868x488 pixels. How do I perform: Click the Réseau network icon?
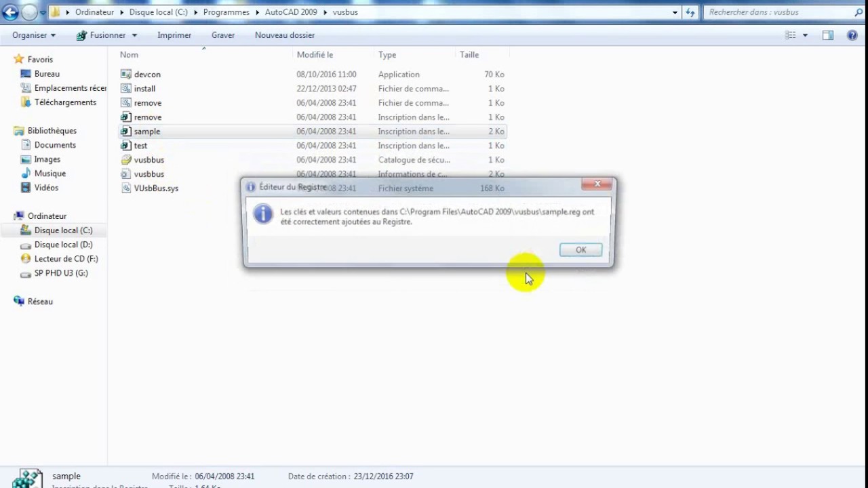coord(19,302)
